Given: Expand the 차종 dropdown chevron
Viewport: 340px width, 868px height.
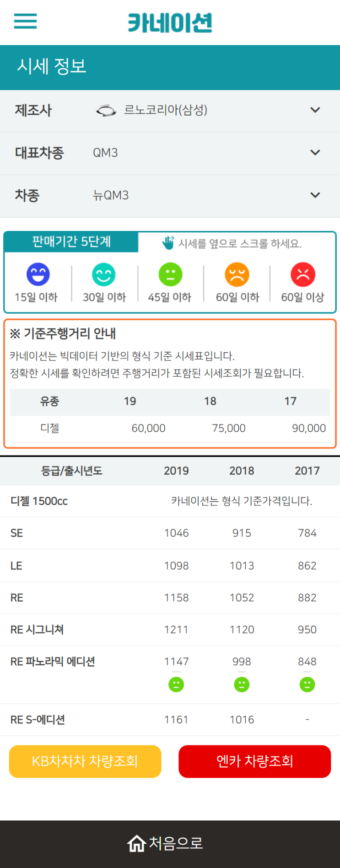Looking at the screenshot, I should 315,195.
